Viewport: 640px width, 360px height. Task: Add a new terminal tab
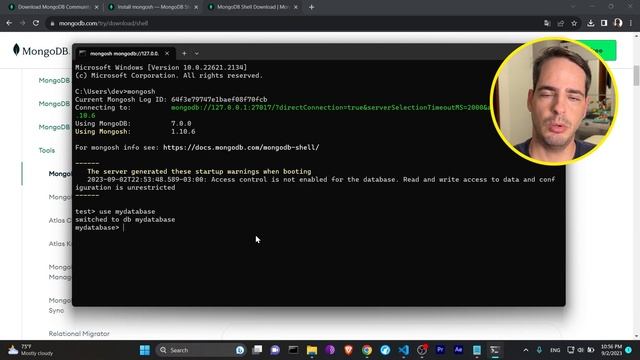tap(184, 53)
